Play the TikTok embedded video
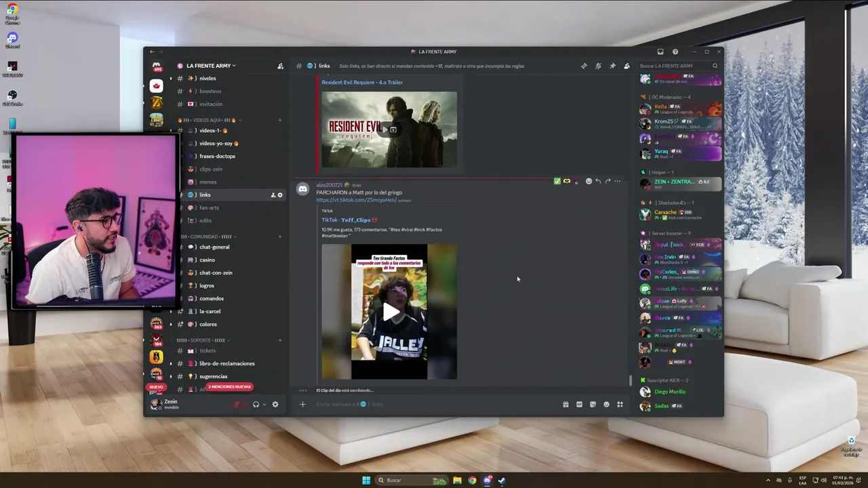The width and height of the screenshot is (868, 488). (x=390, y=312)
